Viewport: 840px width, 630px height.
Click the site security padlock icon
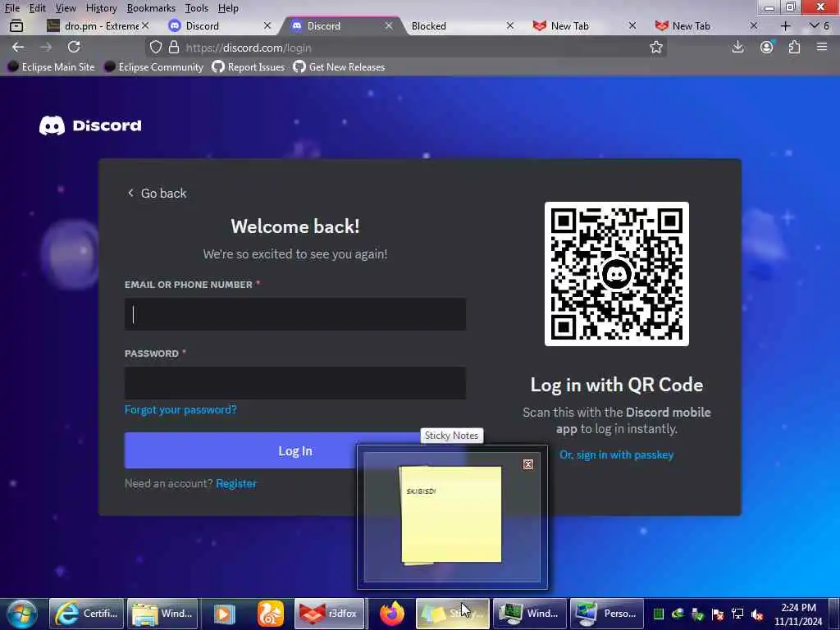coord(174,47)
